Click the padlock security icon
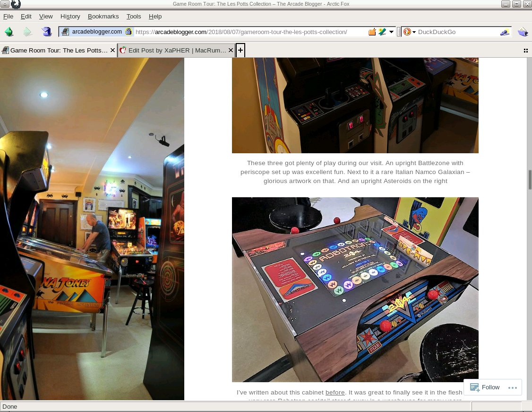Image resolution: width=532 pixels, height=412 pixels. click(x=129, y=32)
